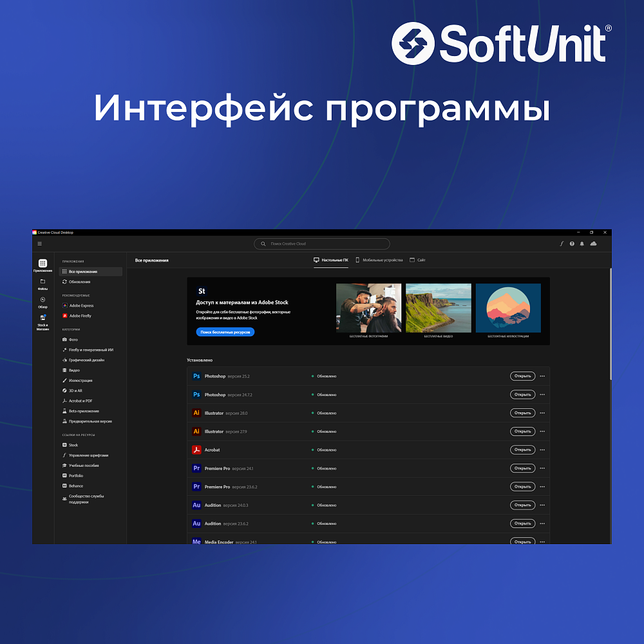This screenshot has width=644, height=644.
Task: Open the mountain illustration thumbnail
Action: click(508, 308)
